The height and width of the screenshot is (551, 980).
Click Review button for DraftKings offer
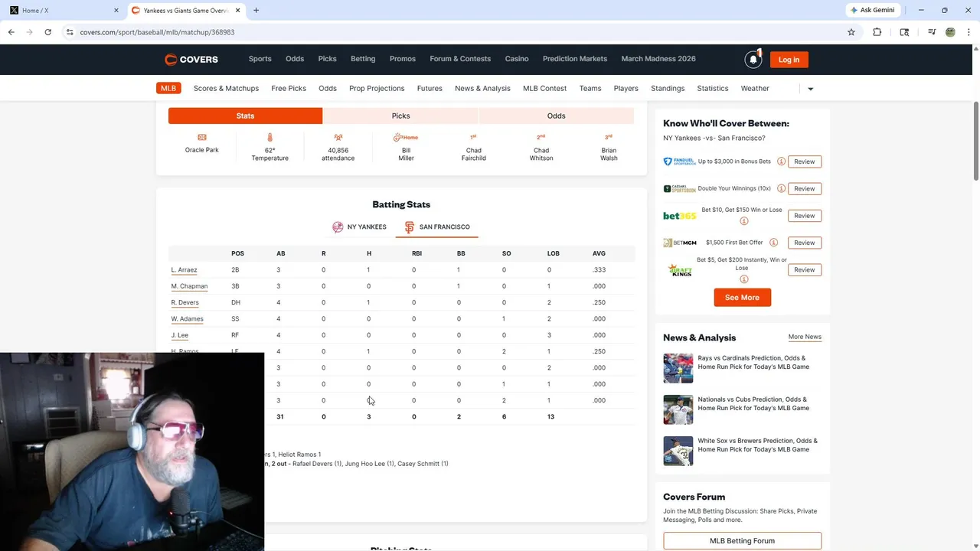point(804,269)
